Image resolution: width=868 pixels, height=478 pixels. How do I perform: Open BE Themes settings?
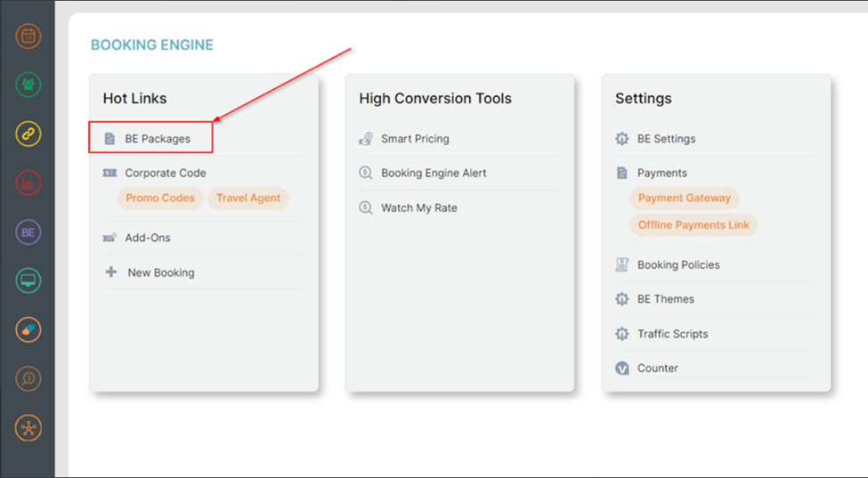pos(665,299)
